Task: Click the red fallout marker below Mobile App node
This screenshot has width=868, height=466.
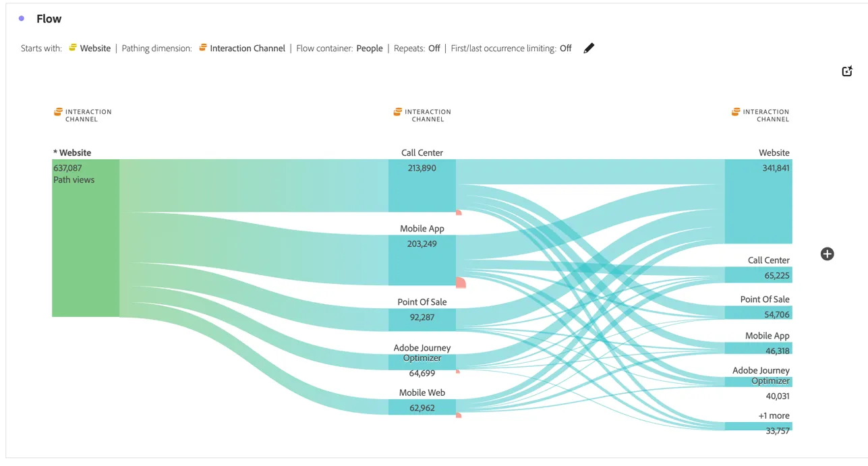Action: pyautogui.click(x=461, y=283)
